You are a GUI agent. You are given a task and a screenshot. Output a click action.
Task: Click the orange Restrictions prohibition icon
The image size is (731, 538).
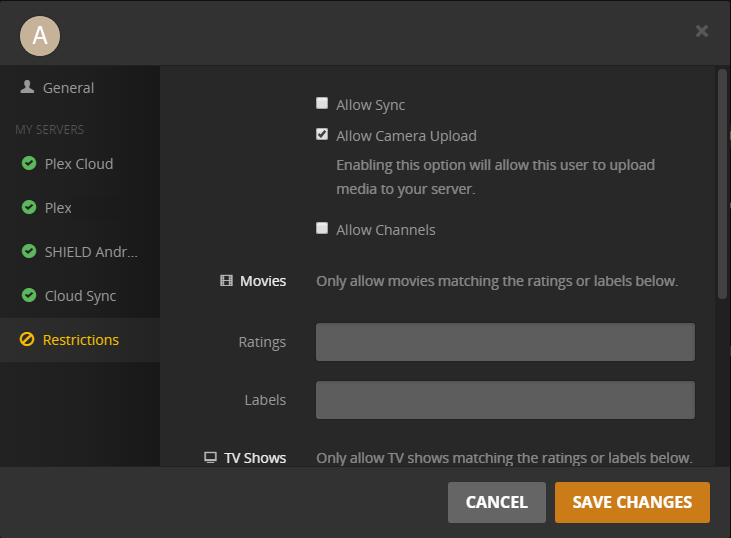pos(27,340)
